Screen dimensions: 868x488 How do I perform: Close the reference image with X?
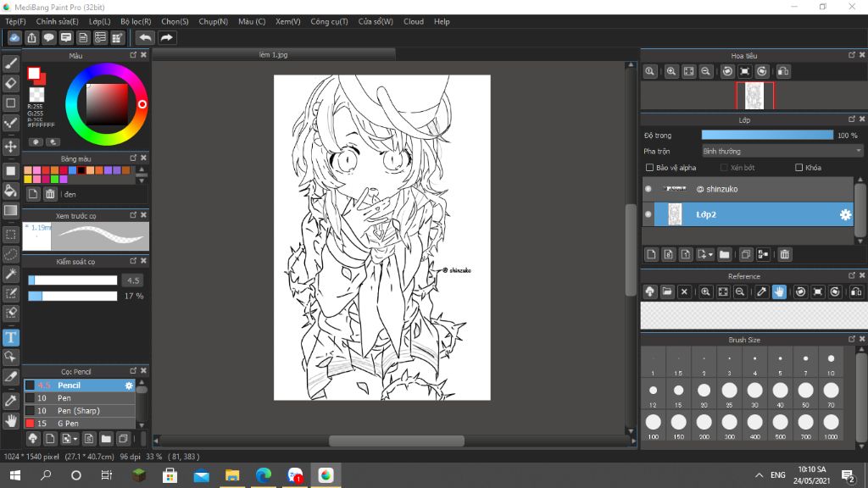point(684,291)
